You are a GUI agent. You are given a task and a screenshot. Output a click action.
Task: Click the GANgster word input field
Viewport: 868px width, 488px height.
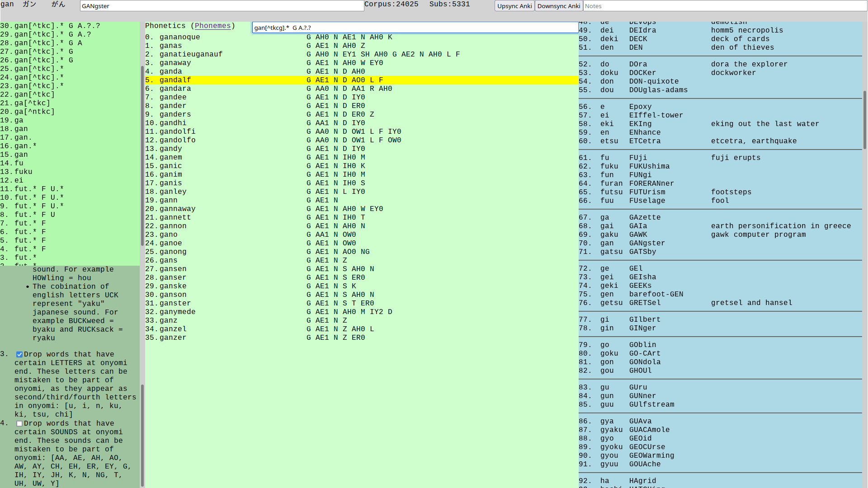222,6
